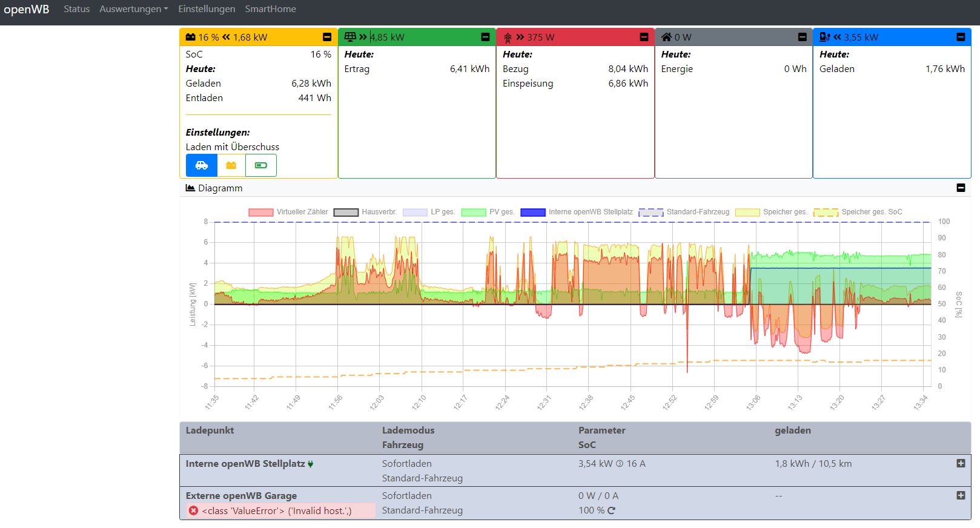Click Sofortladen mode for Interne Stellplatz

(x=407, y=464)
